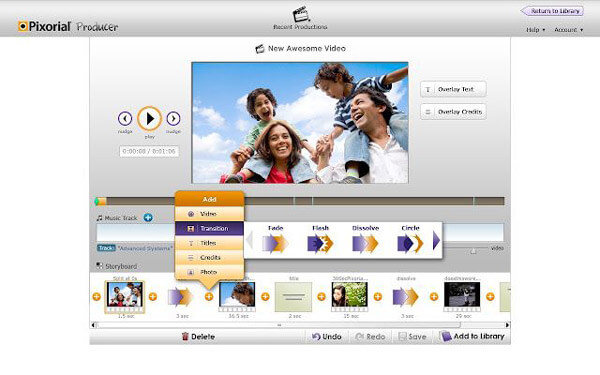The image size is (600, 375).
Task: Add production to library
Action: pyautogui.click(x=473, y=336)
